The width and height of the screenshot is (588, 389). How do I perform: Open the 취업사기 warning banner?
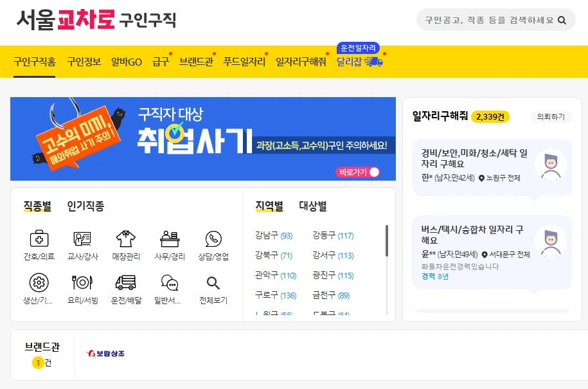pyautogui.click(x=203, y=139)
